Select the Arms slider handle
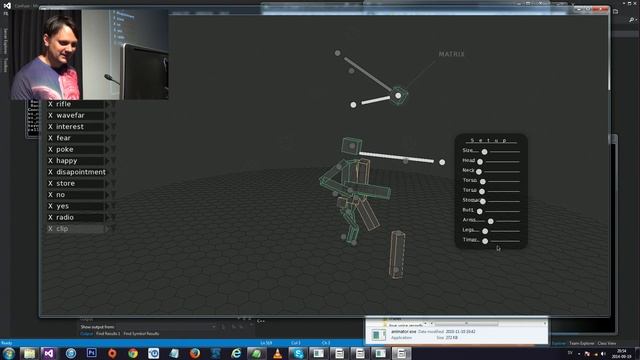Image resolution: width=640 pixels, height=360 pixels. coord(491,221)
